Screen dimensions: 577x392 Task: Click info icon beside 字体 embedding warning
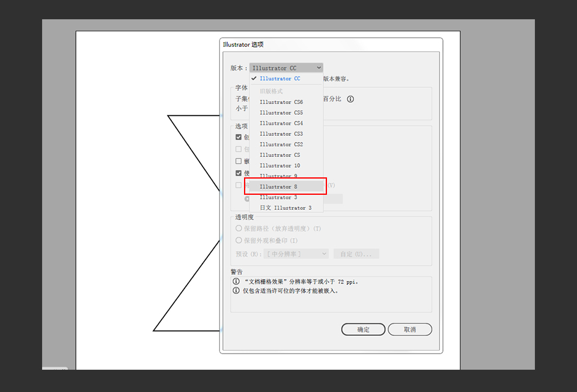[236, 291]
